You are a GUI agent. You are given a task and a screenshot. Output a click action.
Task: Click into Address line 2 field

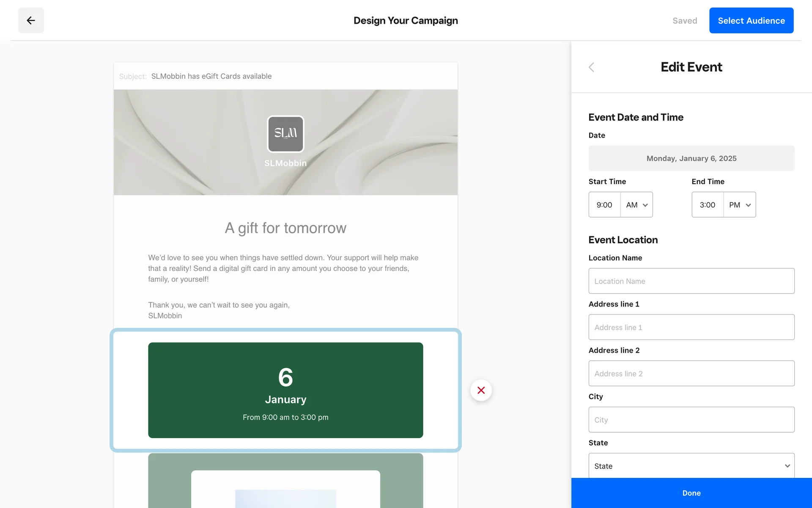coord(691,373)
